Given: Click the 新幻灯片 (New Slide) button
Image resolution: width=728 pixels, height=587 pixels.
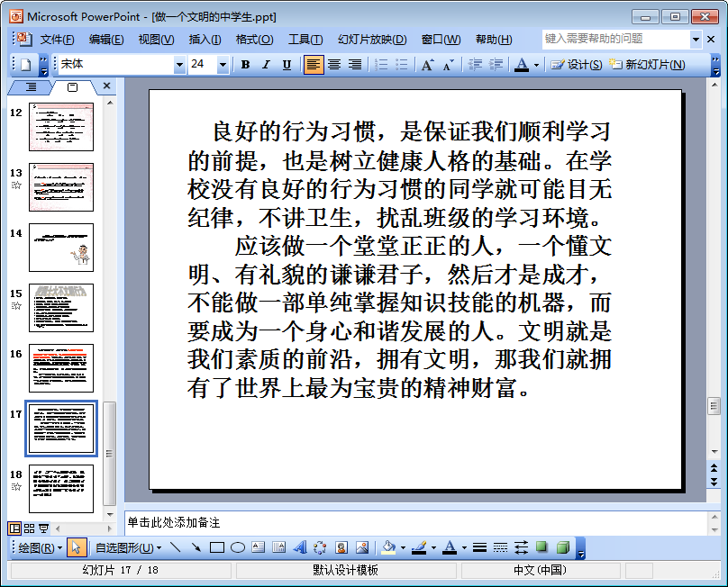Looking at the screenshot, I should (x=648, y=65).
